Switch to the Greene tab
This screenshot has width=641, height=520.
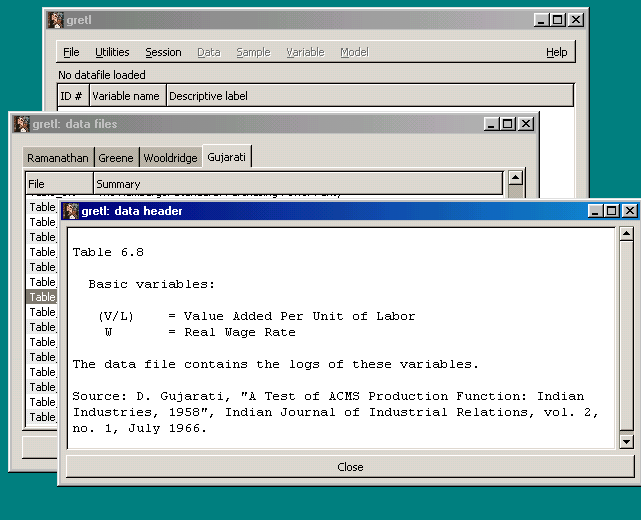pos(116,158)
